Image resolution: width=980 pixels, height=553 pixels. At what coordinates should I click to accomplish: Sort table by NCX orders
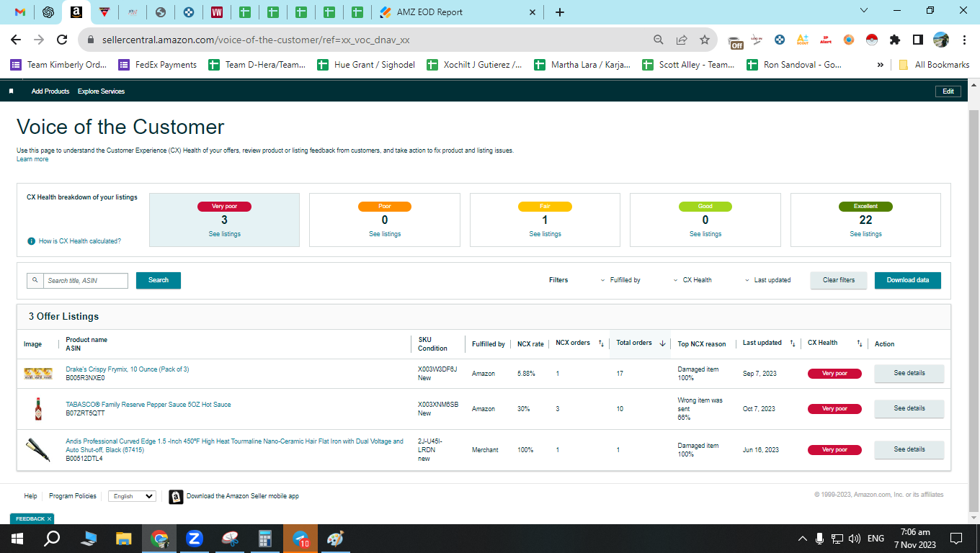[x=601, y=343]
